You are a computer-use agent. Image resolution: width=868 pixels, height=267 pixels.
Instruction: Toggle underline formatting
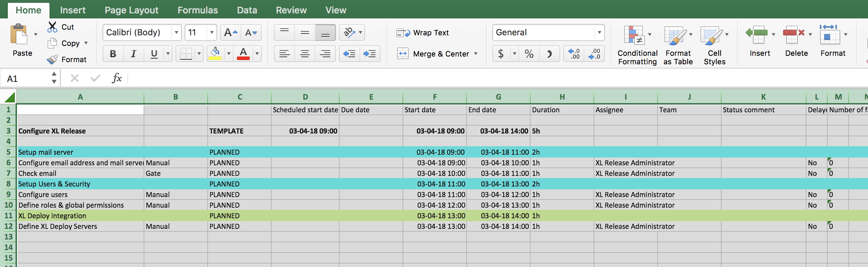pos(154,54)
